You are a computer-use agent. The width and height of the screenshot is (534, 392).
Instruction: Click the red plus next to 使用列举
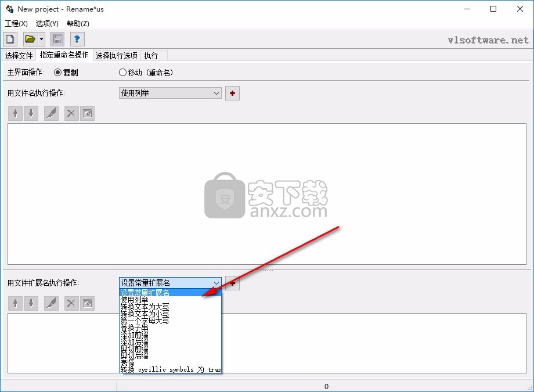(233, 93)
